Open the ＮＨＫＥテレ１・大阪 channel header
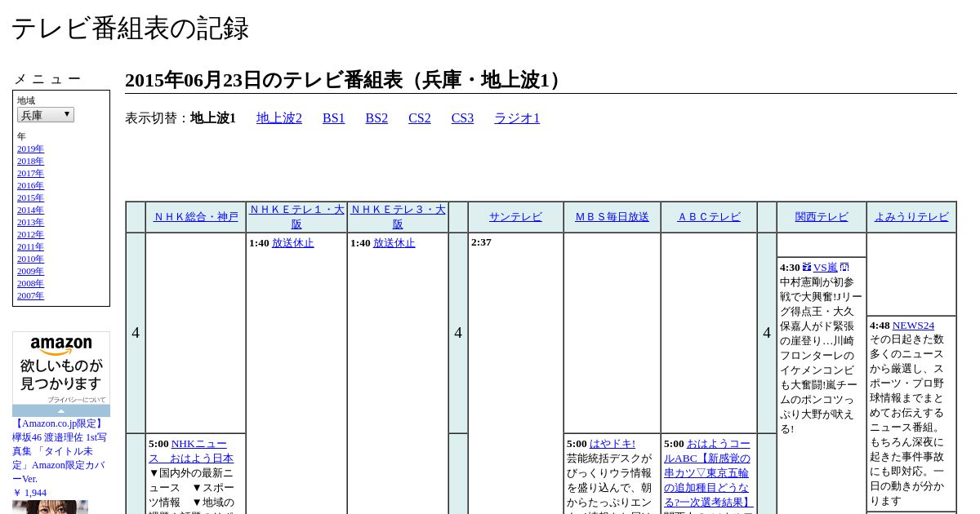980x514 pixels. click(296, 217)
